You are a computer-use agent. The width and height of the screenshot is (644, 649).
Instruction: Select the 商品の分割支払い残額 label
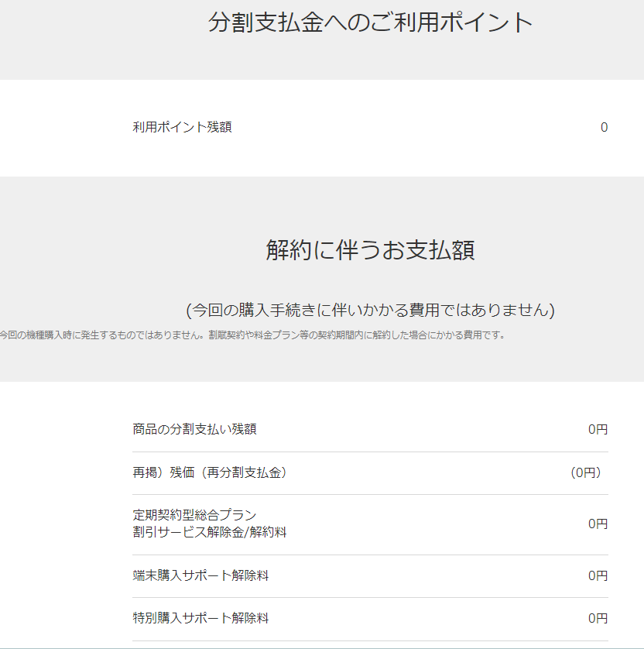coord(194,429)
